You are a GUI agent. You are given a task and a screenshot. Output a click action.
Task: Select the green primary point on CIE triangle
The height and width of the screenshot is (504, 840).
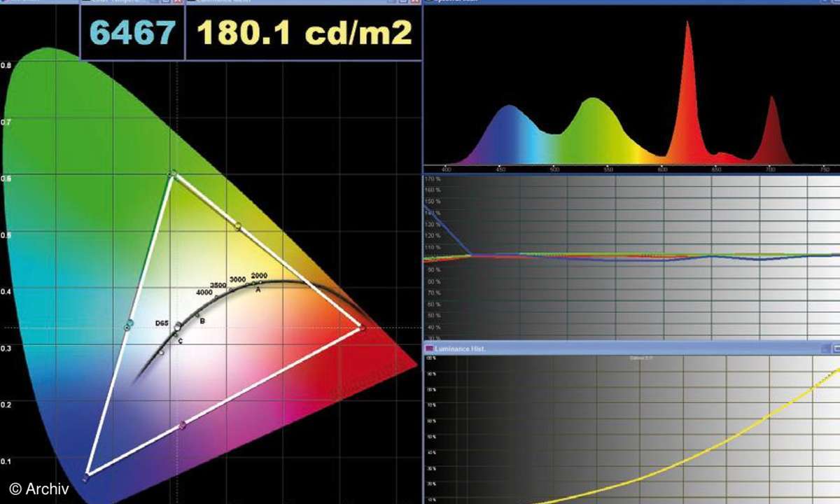pyautogui.click(x=173, y=173)
